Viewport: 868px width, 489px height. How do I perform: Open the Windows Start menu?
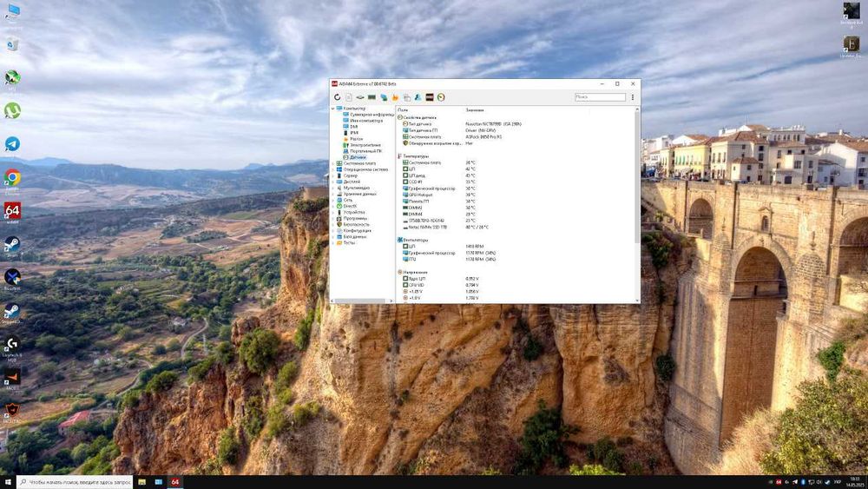coord(8,482)
